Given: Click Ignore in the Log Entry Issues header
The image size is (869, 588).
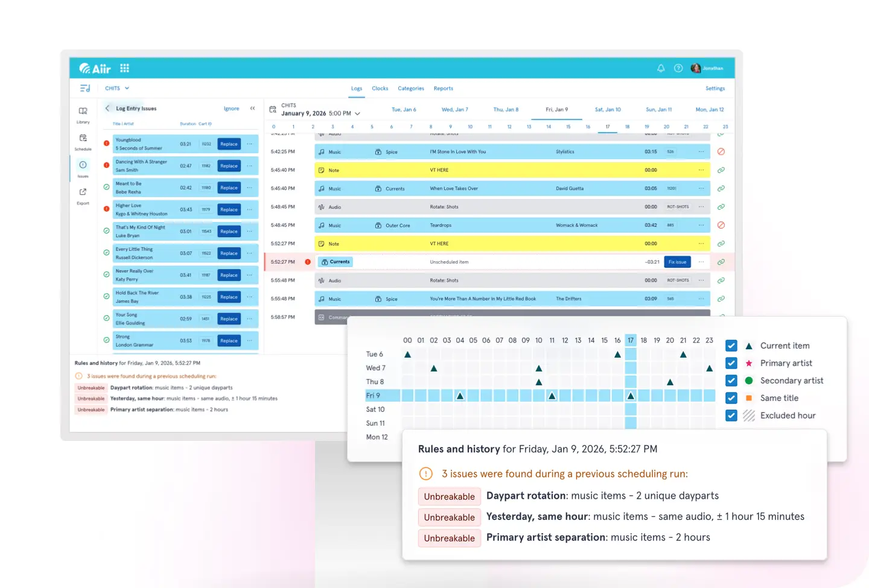Looking at the screenshot, I should tap(231, 109).
